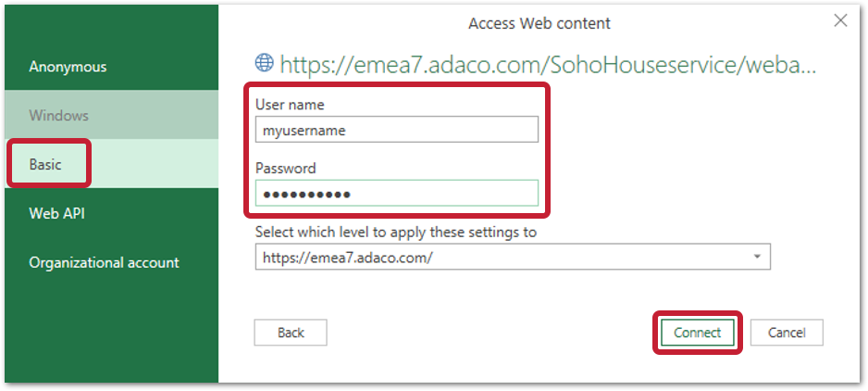Click the Select which level label
Image resolution: width=868 pixels, height=391 pixels.
[x=396, y=232]
